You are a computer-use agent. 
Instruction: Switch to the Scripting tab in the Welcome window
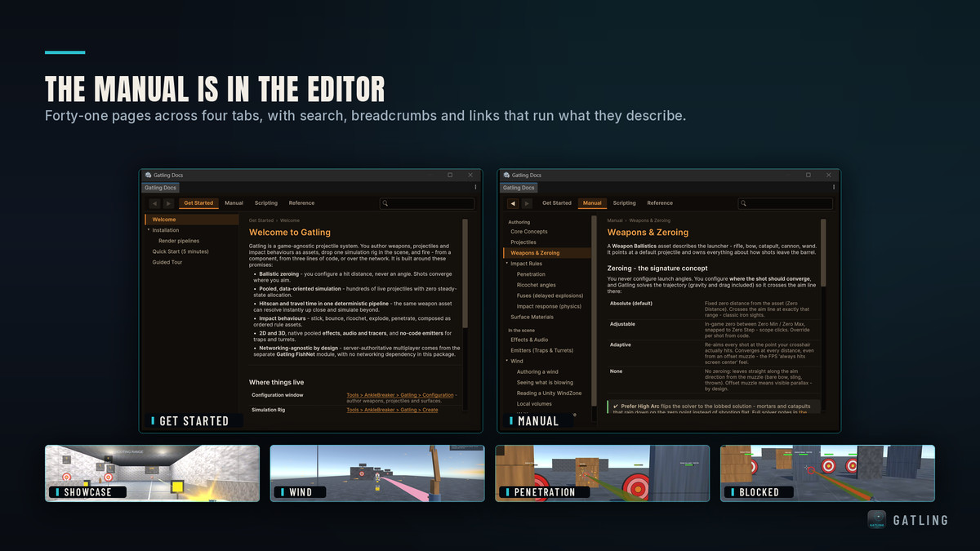pyautogui.click(x=266, y=203)
